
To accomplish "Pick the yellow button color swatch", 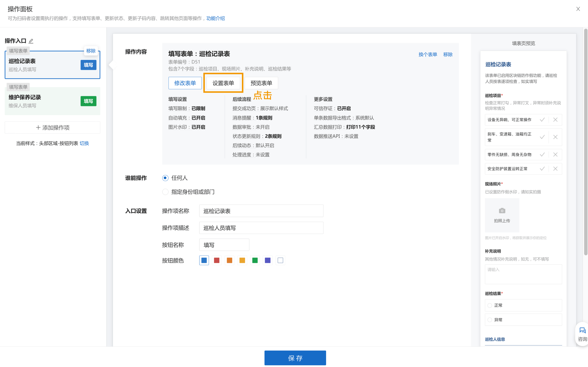I will 242,260.
